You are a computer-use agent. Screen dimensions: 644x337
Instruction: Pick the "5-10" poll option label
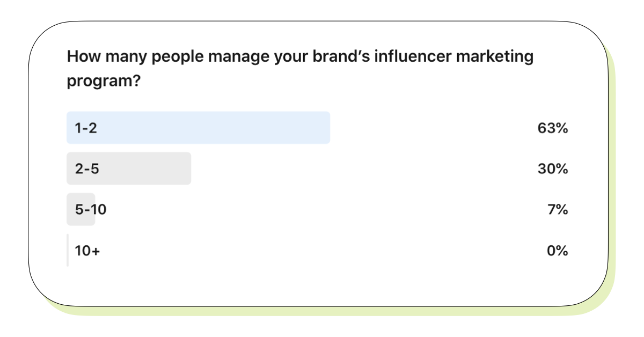coord(91,210)
